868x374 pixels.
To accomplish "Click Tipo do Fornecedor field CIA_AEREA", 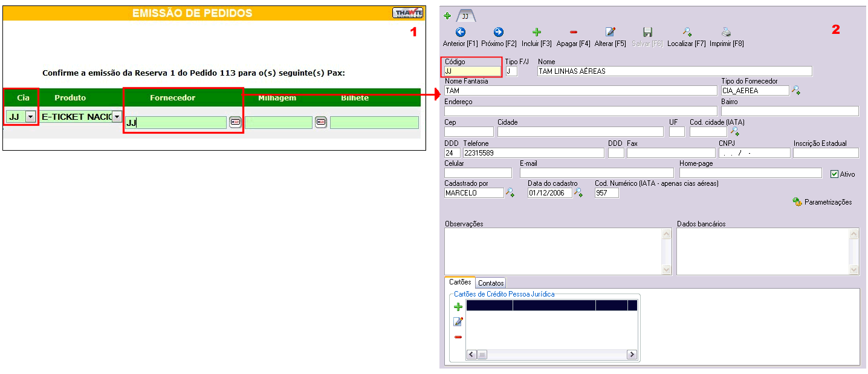I will tap(755, 91).
